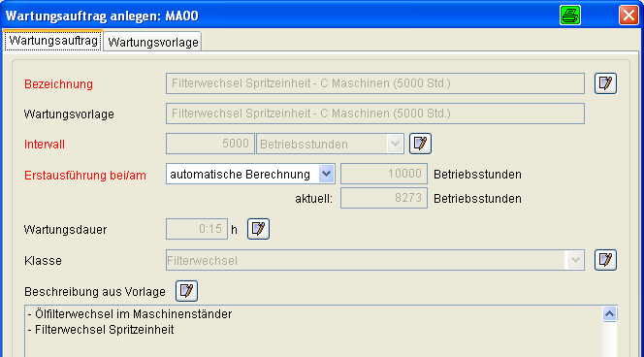
Task: Click the edit icon next to Intervall
Action: coord(420,144)
